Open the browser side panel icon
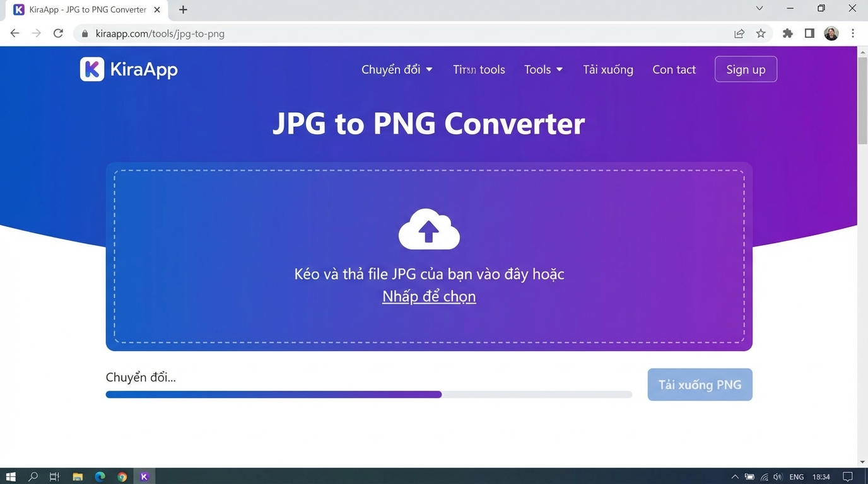This screenshot has width=868, height=484. [809, 33]
